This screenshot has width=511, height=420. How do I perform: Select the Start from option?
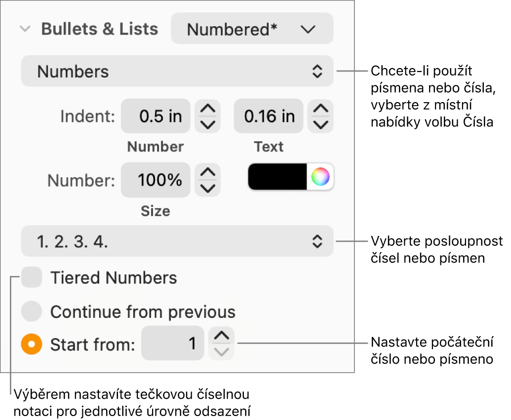(31, 344)
